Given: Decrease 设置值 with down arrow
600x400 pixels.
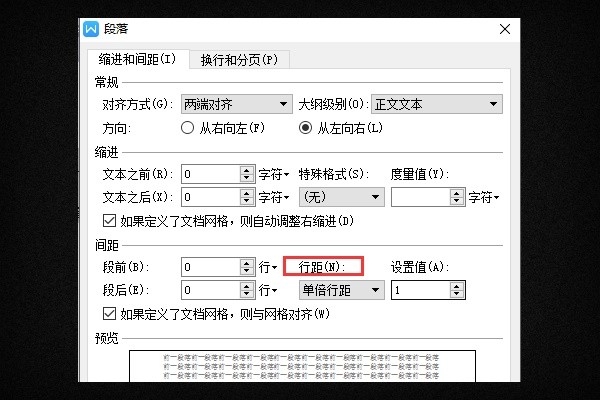Looking at the screenshot, I should [457, 294].
